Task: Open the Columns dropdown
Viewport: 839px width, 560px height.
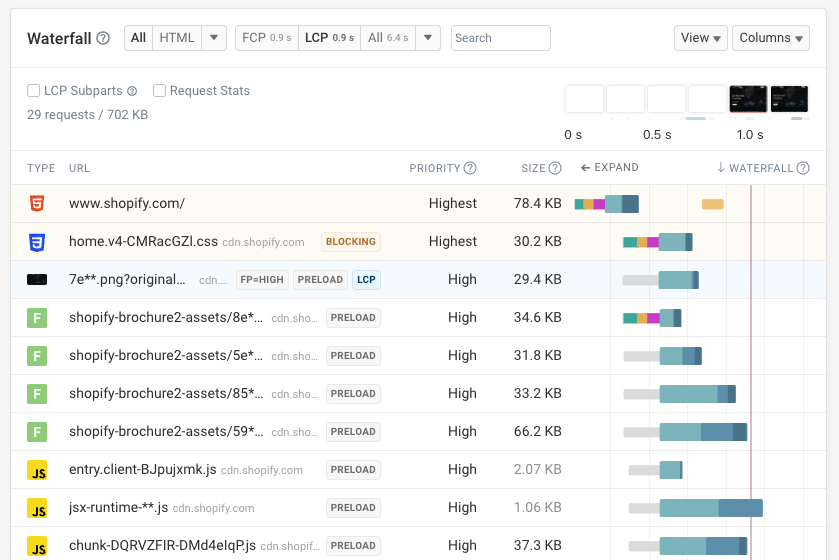Action: 771,38
